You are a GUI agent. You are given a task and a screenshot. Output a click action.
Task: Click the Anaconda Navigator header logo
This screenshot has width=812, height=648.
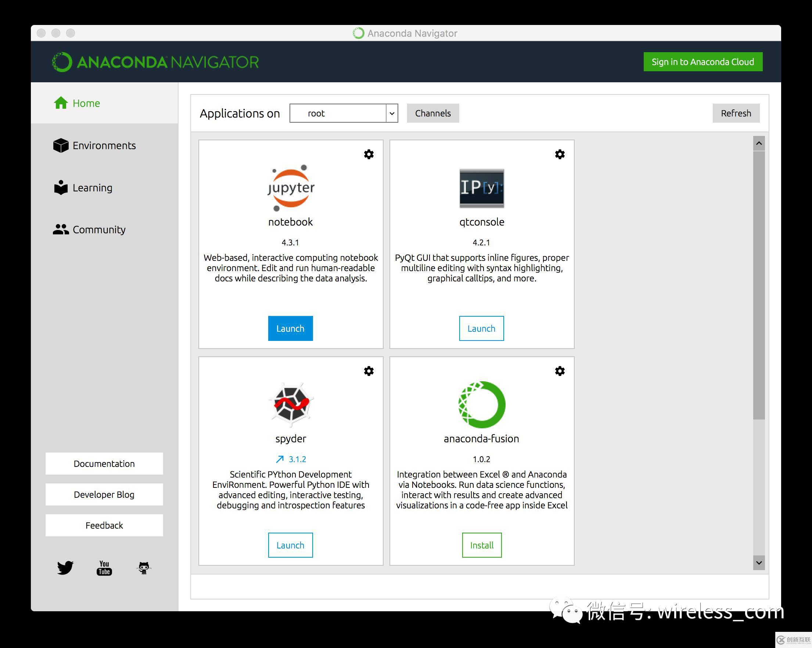pyautogui.click(x=155, y=62)
